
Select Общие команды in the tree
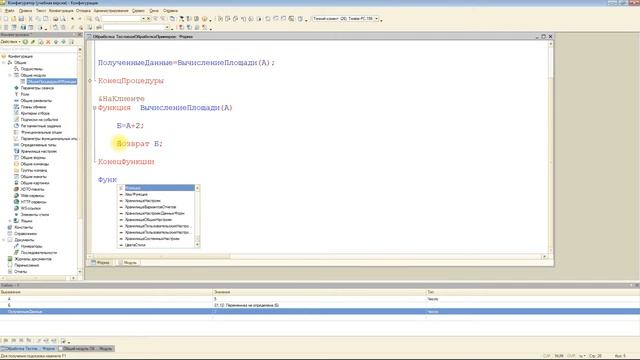coord(35,164)
